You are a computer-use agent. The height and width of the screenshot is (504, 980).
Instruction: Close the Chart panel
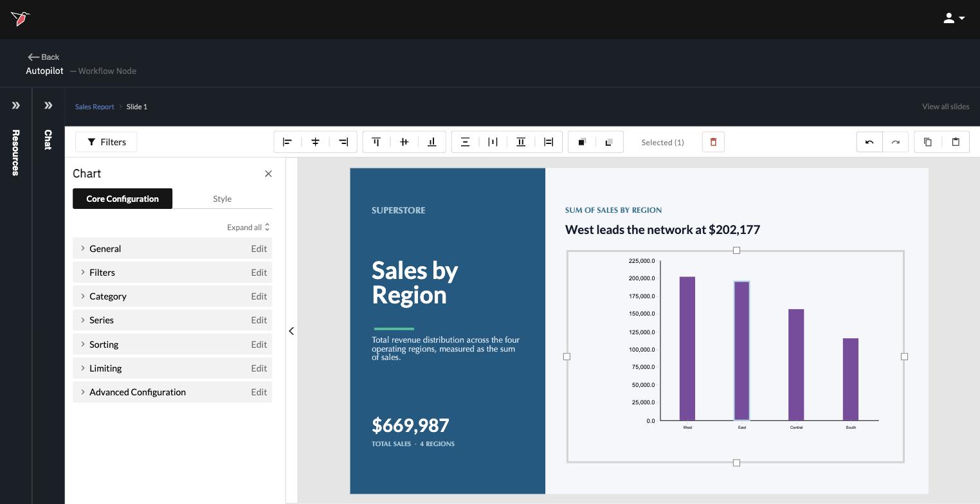pyautogui.click(x=268, y=174)
